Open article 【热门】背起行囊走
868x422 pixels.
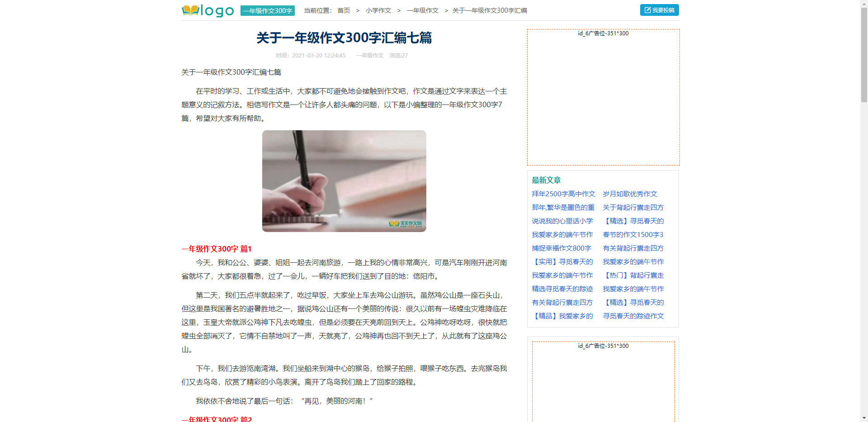633,275
